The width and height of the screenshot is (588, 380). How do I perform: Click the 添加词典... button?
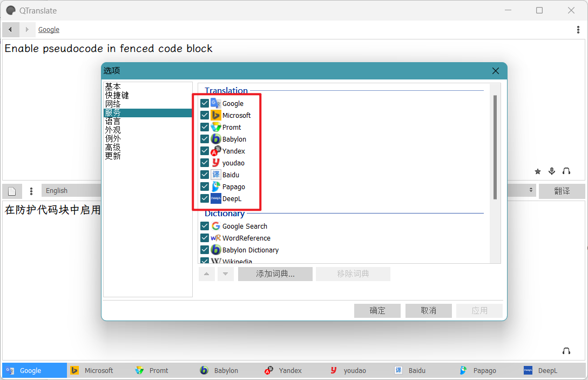275,274
